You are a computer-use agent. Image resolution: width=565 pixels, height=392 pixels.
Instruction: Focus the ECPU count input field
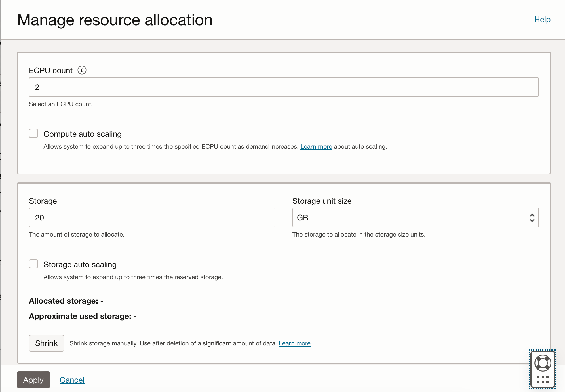[284, 87]
